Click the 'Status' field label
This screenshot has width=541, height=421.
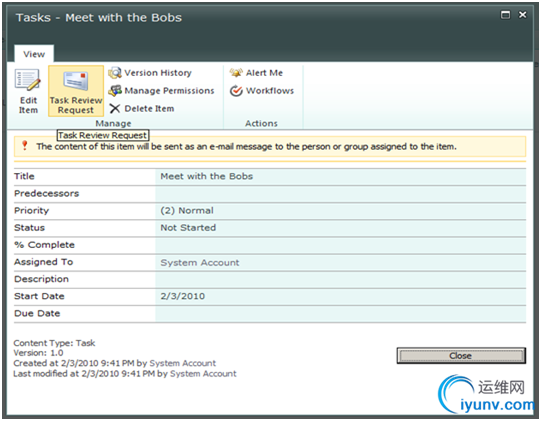coord(29,228)
